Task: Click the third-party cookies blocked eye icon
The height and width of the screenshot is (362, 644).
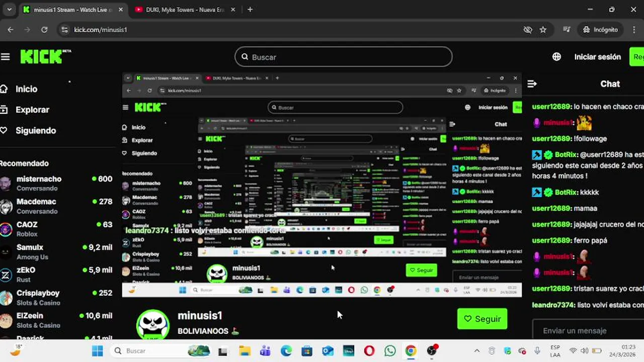Action: [x=528, y=30]
